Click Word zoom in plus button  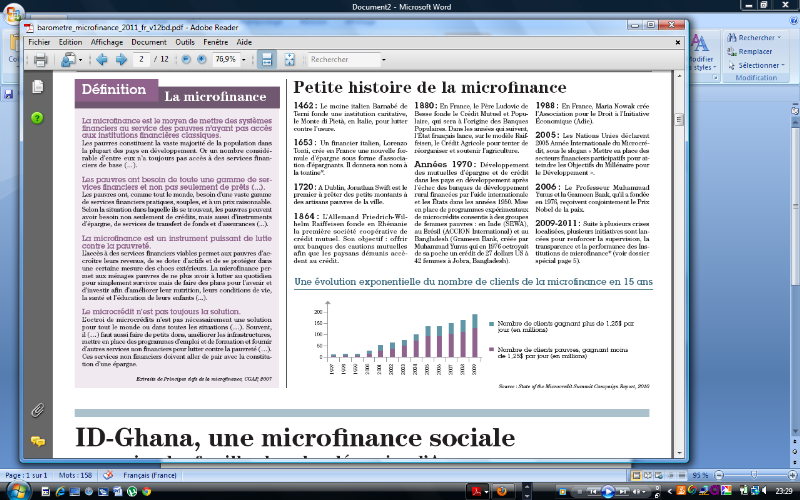pyautogui.click(x=793, y=476)
